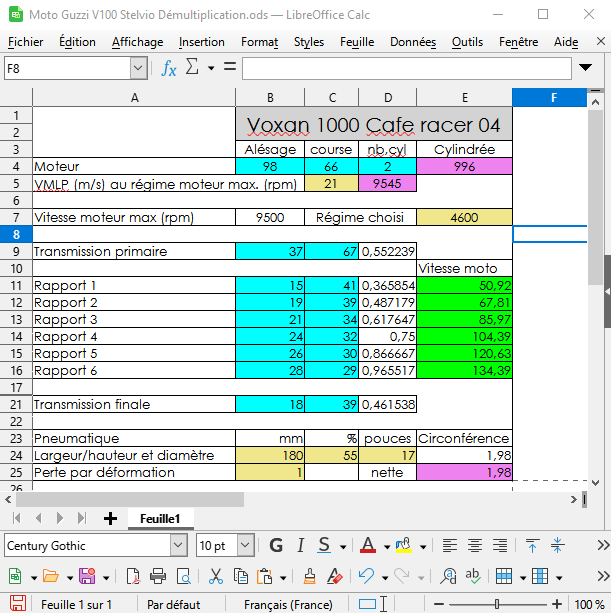Toggle italic formatting (I button)

tap(300, 545)
